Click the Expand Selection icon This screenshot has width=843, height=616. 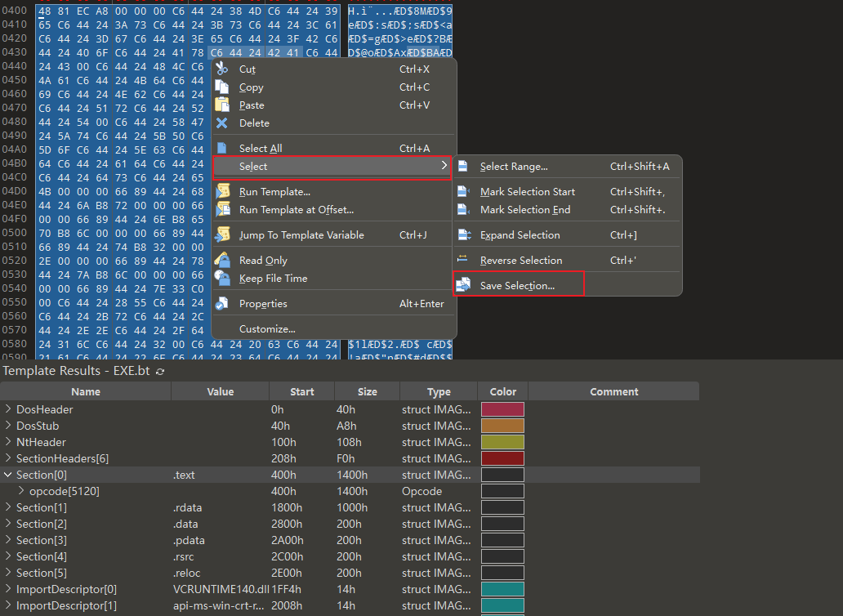pos(463,235)
